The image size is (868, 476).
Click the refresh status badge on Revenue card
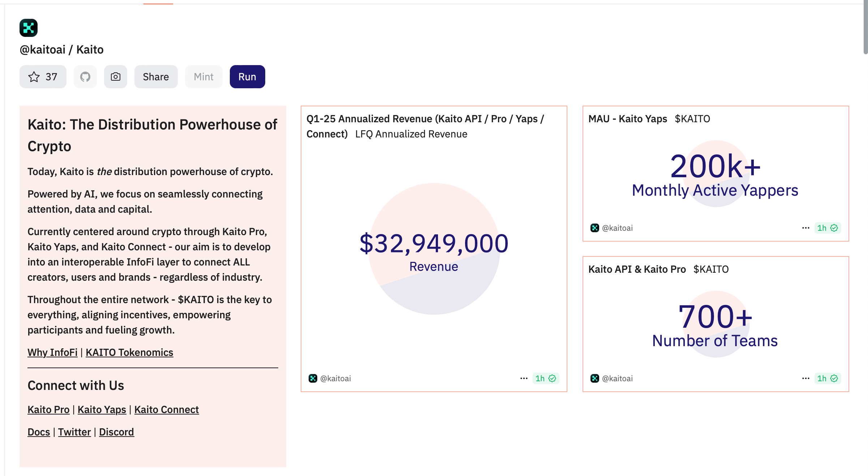tap(546, 378)
